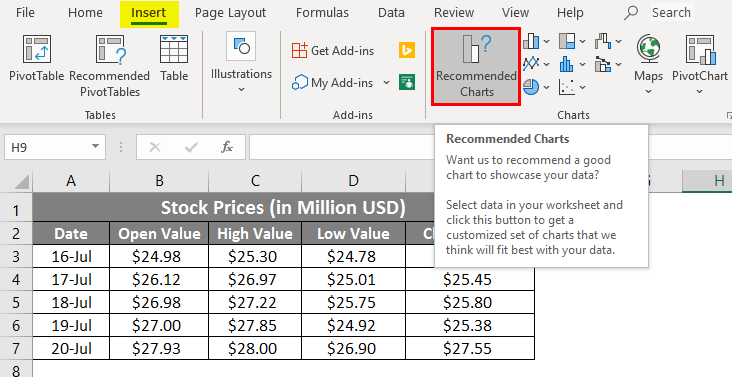Open the Formulas tab
This screenshot has height=377, width=732.
click(x=322, y=13)
